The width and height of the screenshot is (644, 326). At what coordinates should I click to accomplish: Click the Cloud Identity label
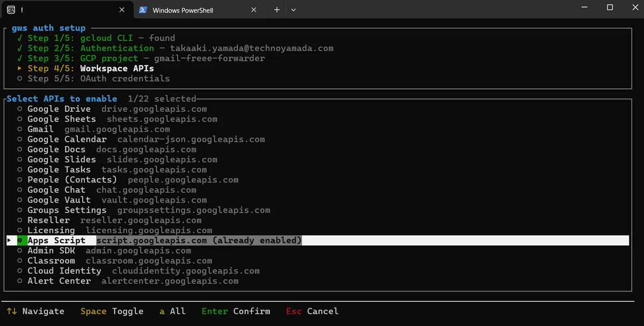pyautogui.click(x=64, y=271)
